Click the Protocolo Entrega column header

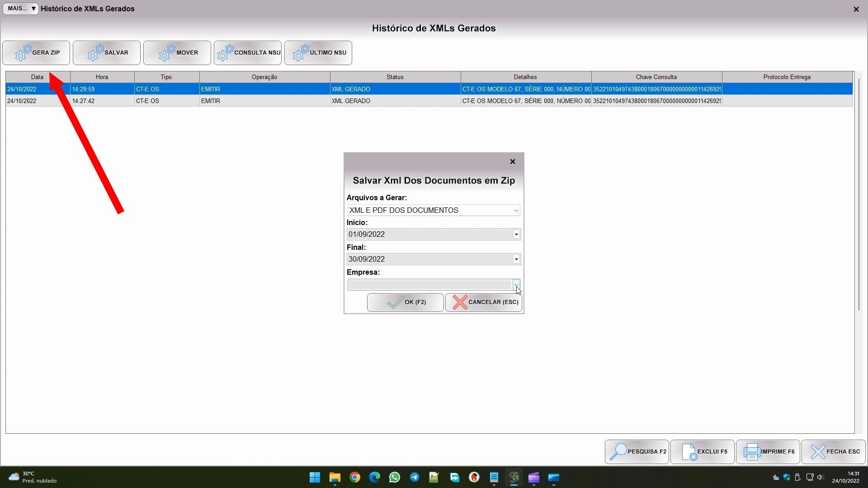click(787, 77)
